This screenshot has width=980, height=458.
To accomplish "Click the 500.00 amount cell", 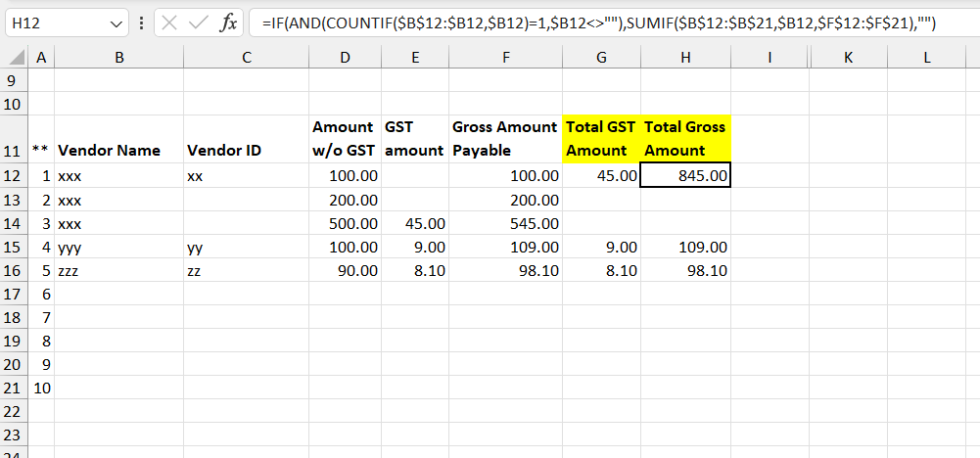I will point(346,223).
